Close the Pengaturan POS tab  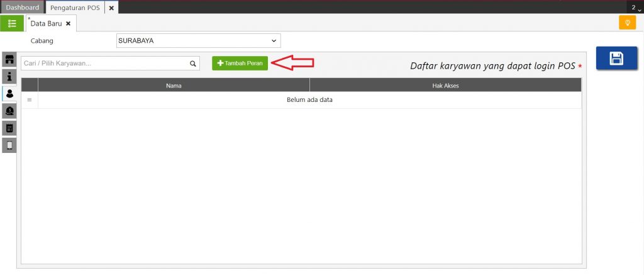coord(111,8)
